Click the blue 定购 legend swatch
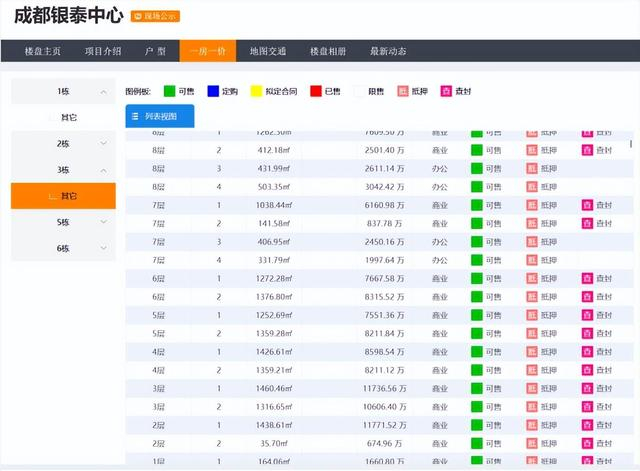The image size is (640, 471). click(x=213, y=91)
